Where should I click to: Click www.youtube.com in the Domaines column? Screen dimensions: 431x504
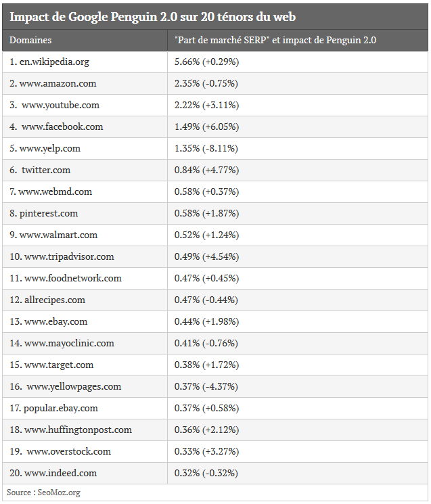(60, 105)
